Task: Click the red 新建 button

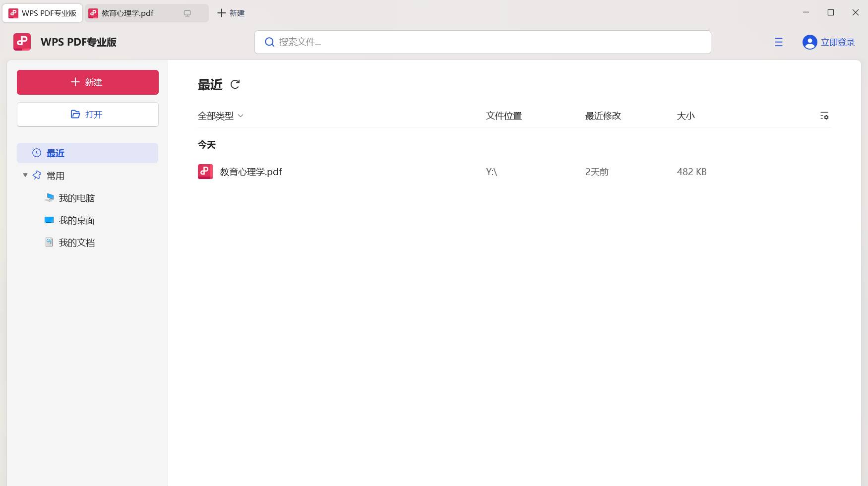Action: tap(88, 82)
